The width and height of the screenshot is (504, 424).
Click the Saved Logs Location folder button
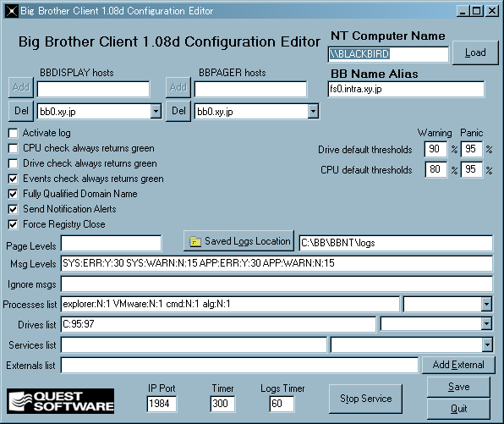tap(238, 241)
